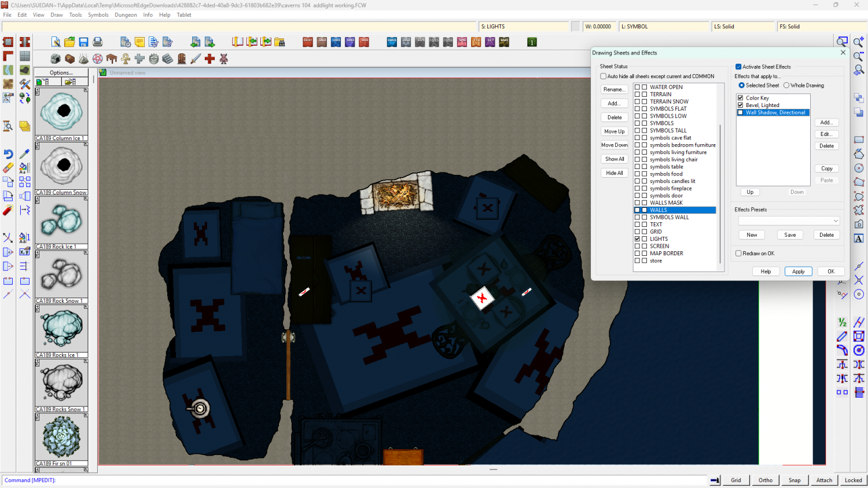Click the sword weapons symbol icon

click(196, 59)
